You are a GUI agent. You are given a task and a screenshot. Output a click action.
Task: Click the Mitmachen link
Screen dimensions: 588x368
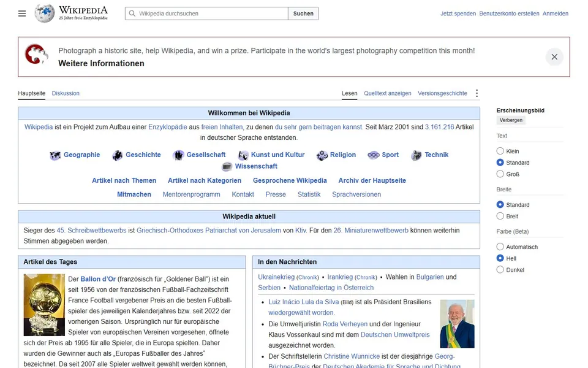tap(134, 194)
